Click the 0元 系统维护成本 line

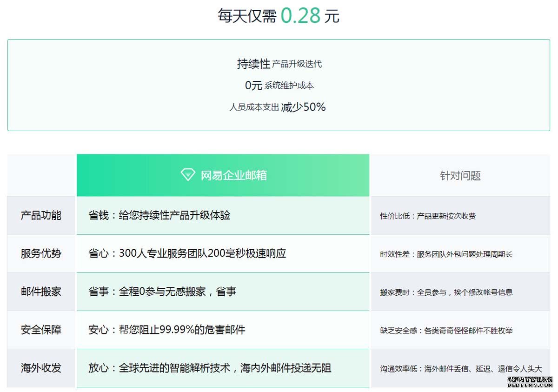point(279,86)
